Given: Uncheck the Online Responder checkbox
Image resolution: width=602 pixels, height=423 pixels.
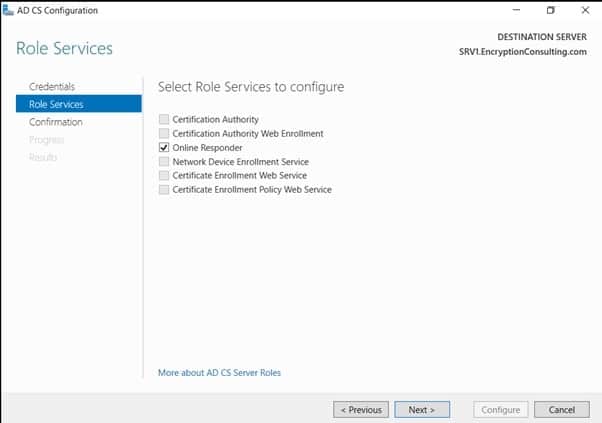Looking at the screenshot, I should click(x=164, y=147).
